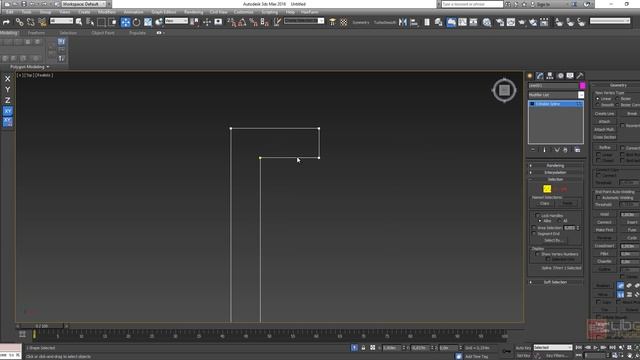Restrict to Z axis constraint
640x360 pixels.
coord(7,100)
